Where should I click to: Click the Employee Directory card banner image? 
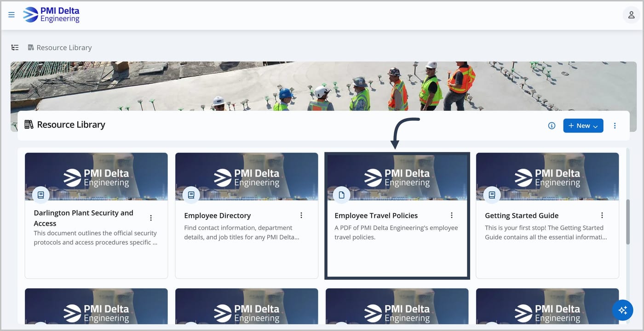[x=247, y=177]
